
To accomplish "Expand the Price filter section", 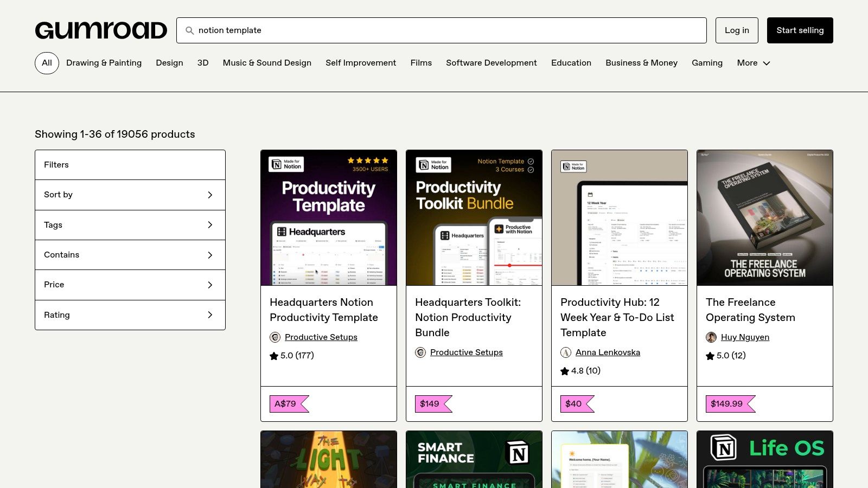I will click(130, 285).
